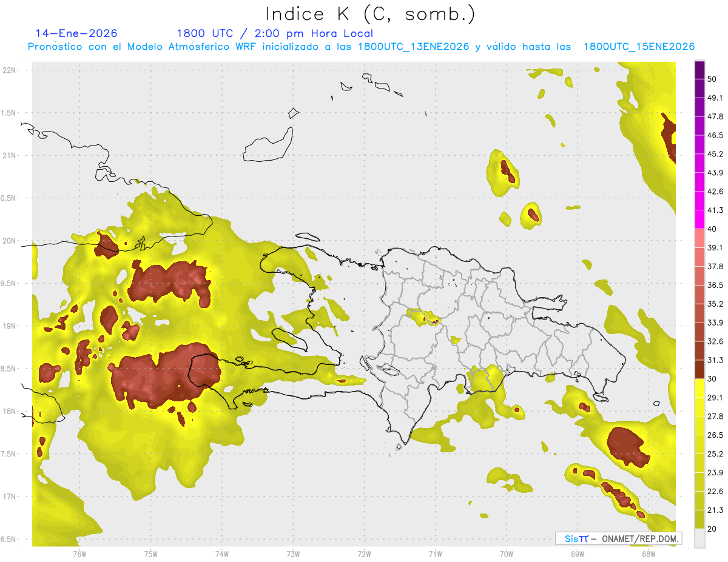Click the '20N' latitude label
The height and width of the screenshot is (562, 728).
9,241
